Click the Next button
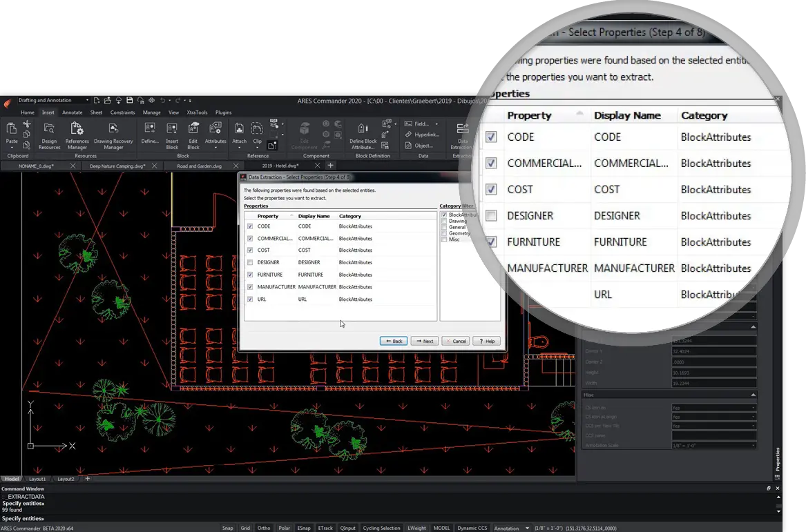The image size is (806, 532). pos(425,341)
